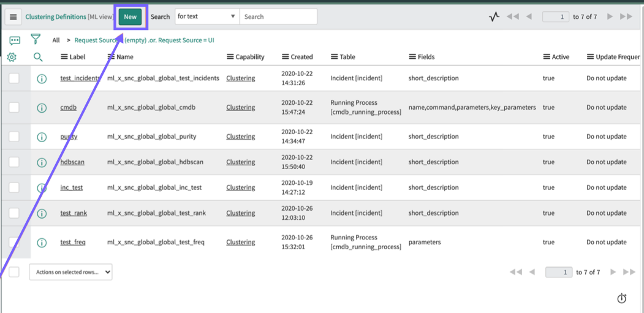The width and height of the screenshot is (644, 313).
Task: Click the New button
Action: point(130,17)
